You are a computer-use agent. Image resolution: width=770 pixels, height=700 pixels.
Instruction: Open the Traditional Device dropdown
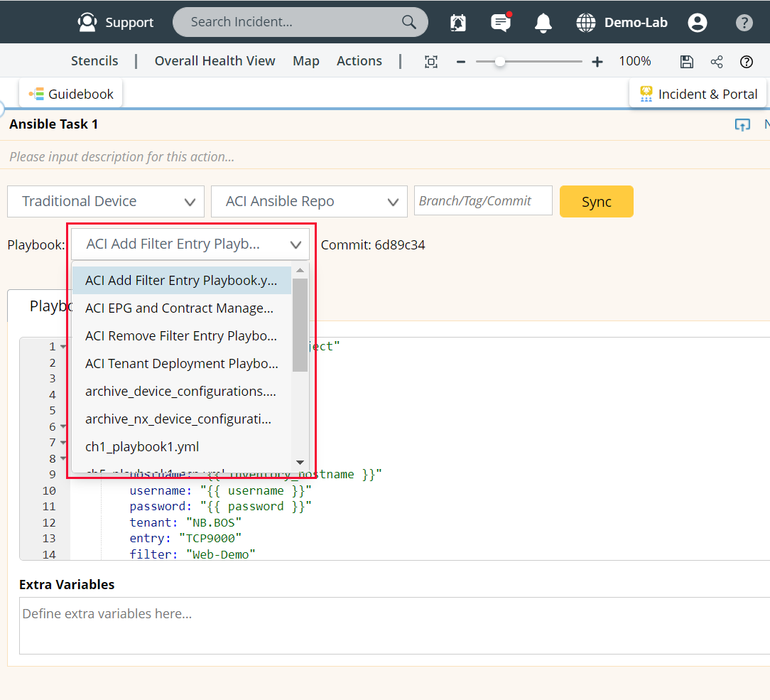pos(106,201)
